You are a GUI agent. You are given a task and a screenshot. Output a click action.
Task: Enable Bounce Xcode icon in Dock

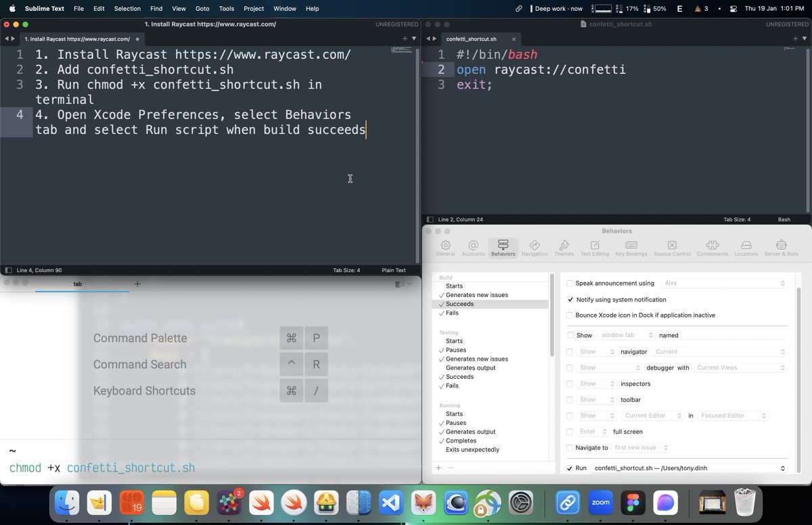(x=569, y=315)
